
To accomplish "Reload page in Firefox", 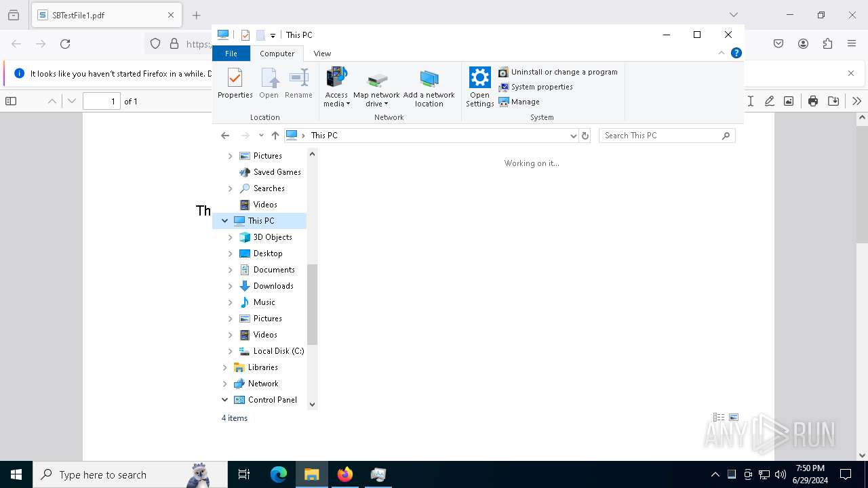I will click(65, 44).
